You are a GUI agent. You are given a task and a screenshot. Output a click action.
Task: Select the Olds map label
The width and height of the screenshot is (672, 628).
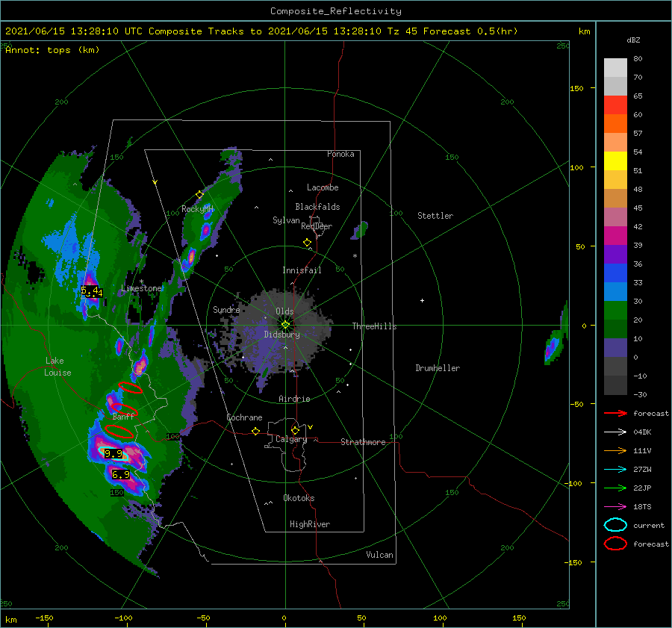(284, 311)
